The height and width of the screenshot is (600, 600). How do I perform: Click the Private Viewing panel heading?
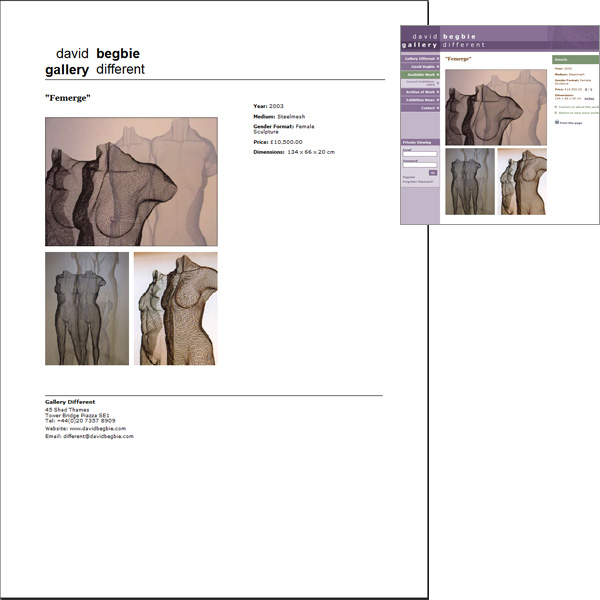[x=420, y=142]
